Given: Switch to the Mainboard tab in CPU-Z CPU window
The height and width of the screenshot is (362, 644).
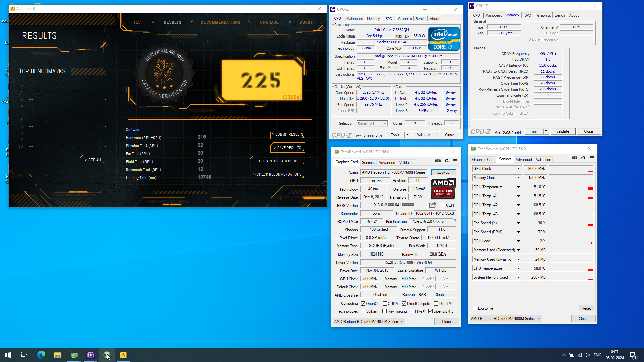Looking at the screenshot, I should tap(355, 19).
